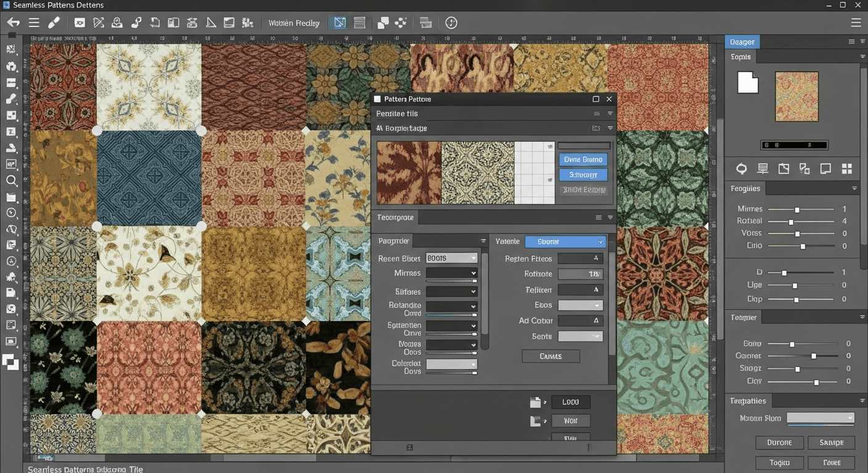Open the Mixer Slope dropdown under Templates
The width and height of the screenshot is (868, 473).
(820, 418)
